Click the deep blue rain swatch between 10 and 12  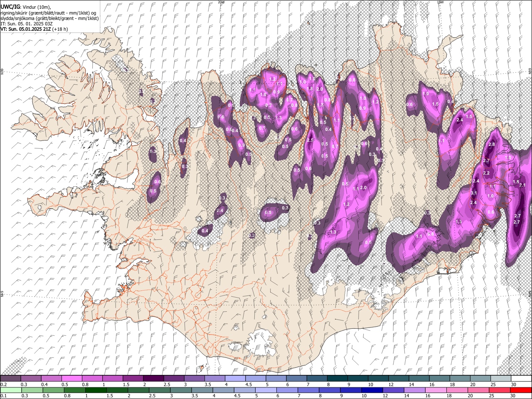tap(372, 390)
